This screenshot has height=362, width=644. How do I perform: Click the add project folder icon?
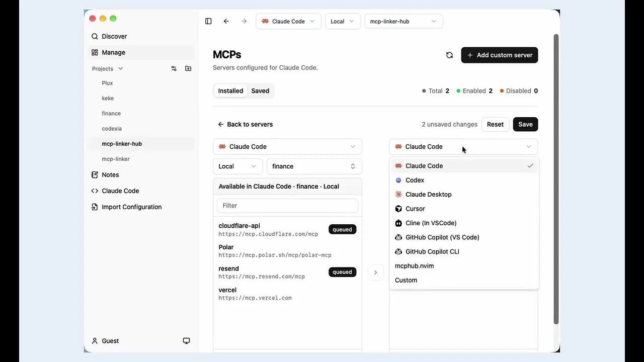[x=188, y=68]
